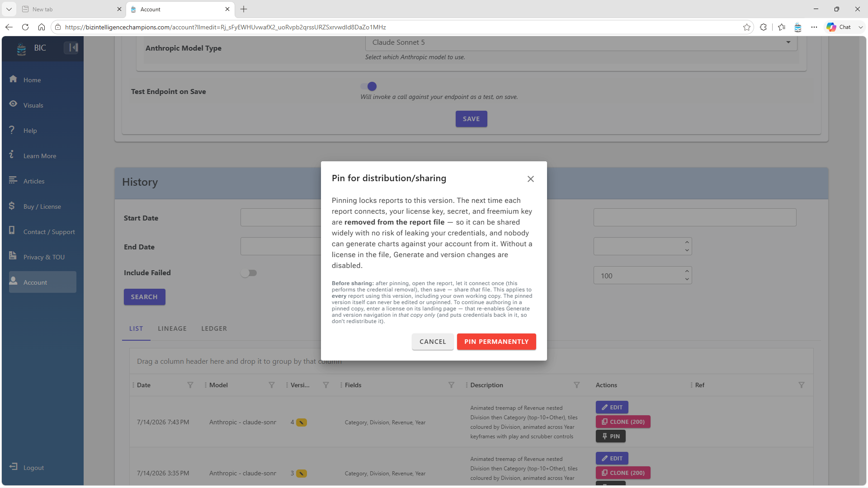
Task: Filter the Fields column
Action: [451, 385]
